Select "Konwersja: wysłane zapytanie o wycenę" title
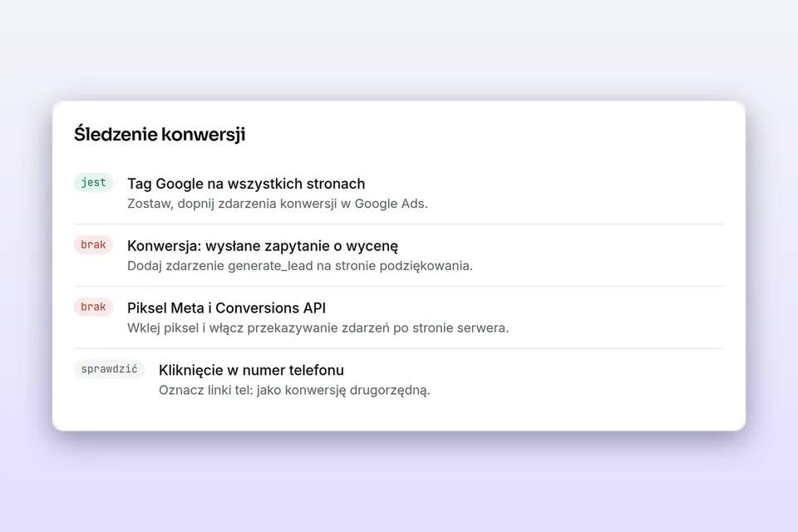The width and height of the screenshot is (798, 532). coord(263,246)
